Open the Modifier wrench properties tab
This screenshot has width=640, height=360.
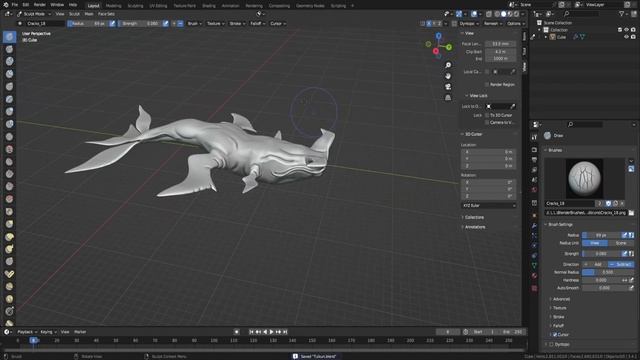point(534,226)
